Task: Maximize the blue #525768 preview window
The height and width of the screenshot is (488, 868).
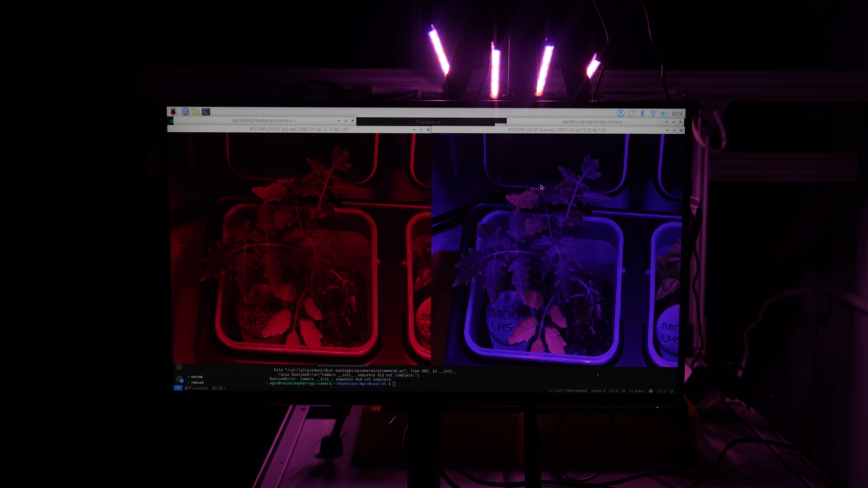Action: (x=674, y=130)
